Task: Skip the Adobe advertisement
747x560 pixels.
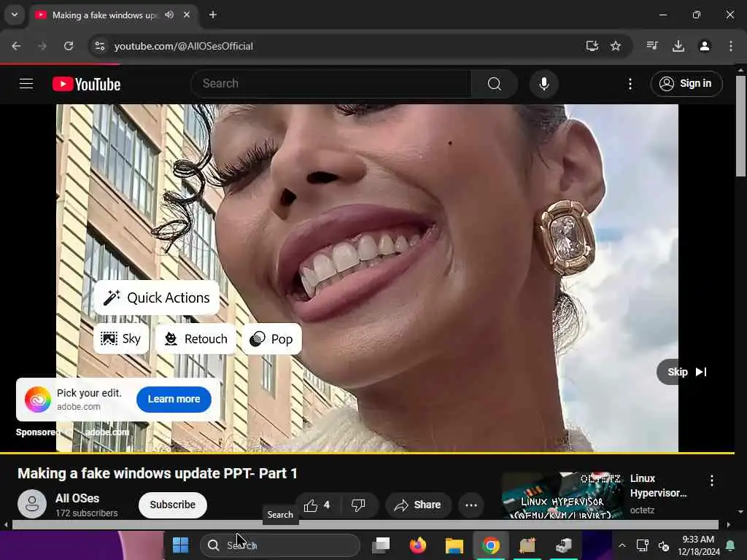Action: pos(686,372)
